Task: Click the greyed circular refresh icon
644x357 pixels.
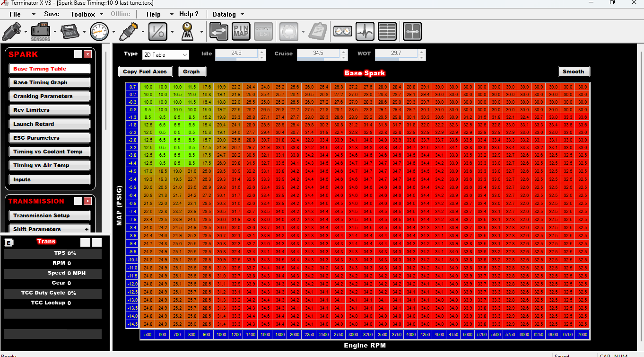Action: click(x=289, y=32)
